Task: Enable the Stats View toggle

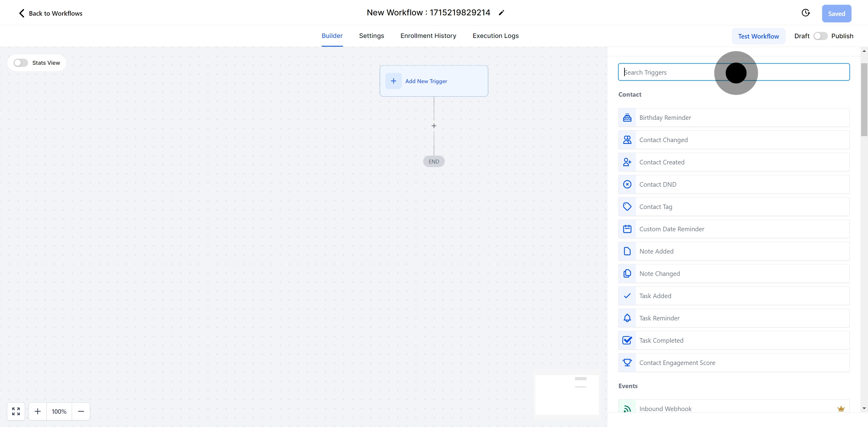Action: pos(20,63)
